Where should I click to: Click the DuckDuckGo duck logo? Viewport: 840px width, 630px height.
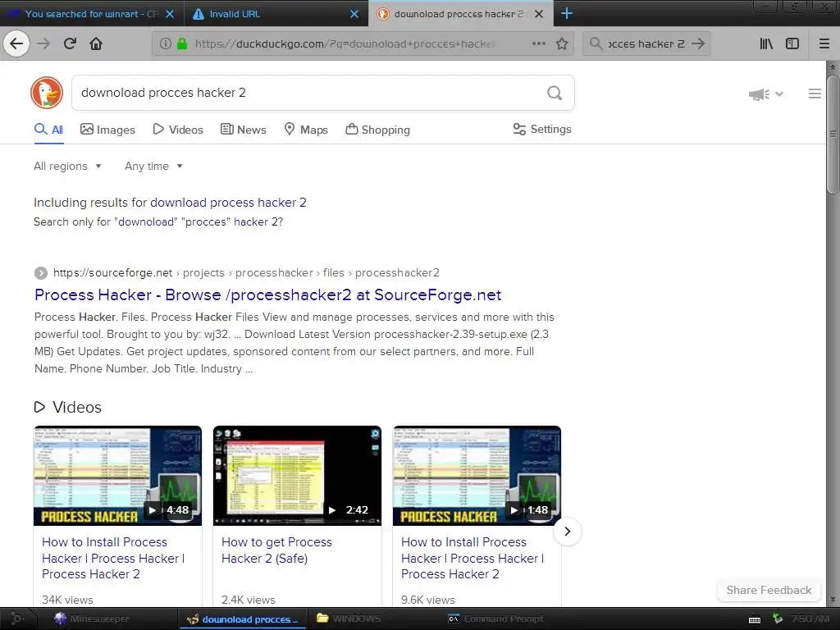pyautogui.click(x=47, y=93)
